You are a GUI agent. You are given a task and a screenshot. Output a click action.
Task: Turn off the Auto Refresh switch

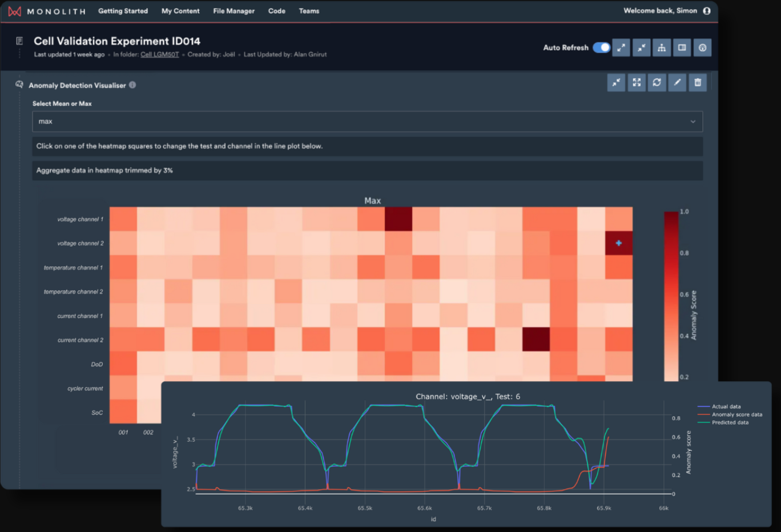[x=601, y=48]
